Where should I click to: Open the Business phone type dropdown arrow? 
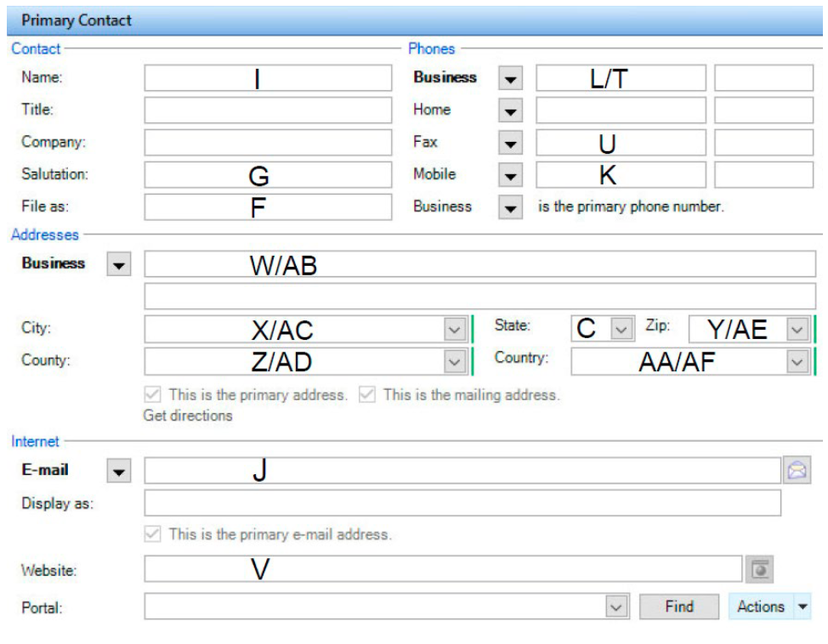510,79
